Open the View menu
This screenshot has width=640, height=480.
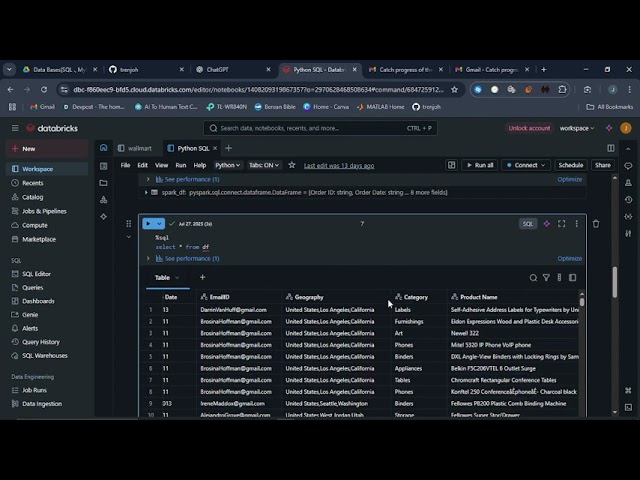pyautogui.click(x=161, y=165)
